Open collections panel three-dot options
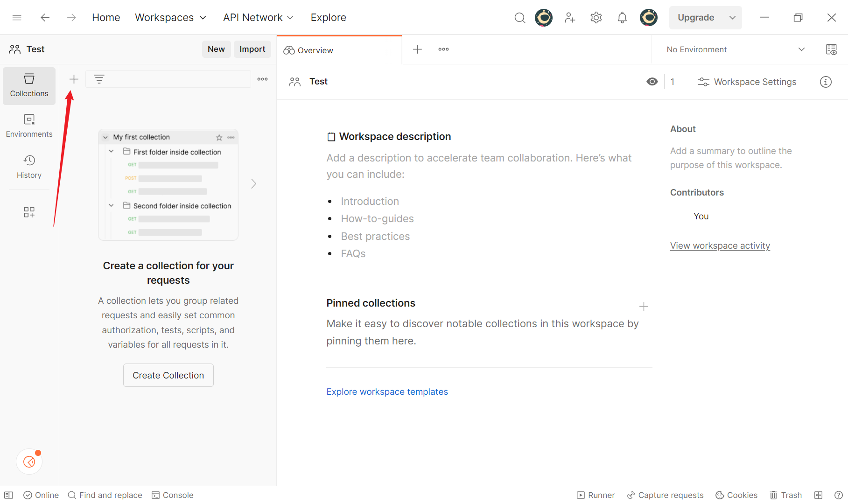848x504 pixels. pos(263,79)
